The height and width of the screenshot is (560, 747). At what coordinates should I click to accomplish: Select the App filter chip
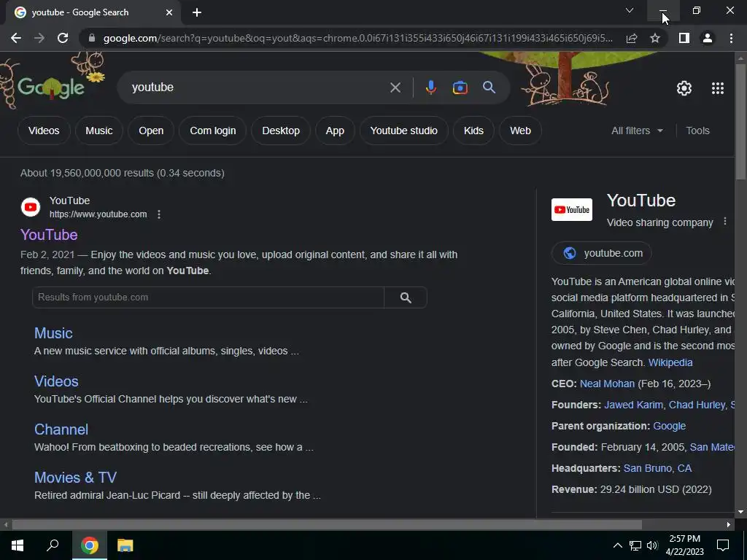[335, 131]
